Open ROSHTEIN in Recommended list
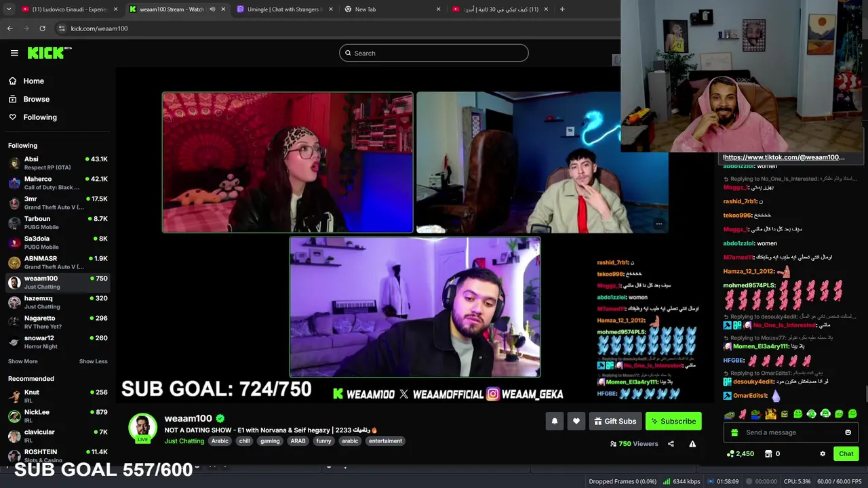 point(58,455)
